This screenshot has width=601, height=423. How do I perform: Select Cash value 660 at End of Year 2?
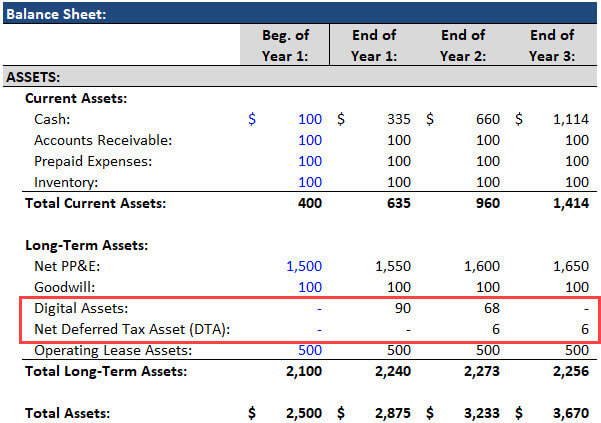point(488,119)
